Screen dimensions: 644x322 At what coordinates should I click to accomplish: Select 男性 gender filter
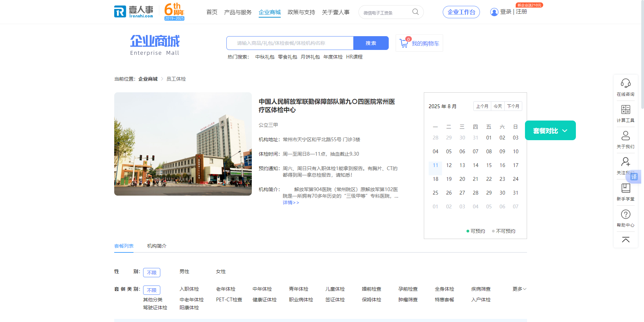(x=184, y=271)
